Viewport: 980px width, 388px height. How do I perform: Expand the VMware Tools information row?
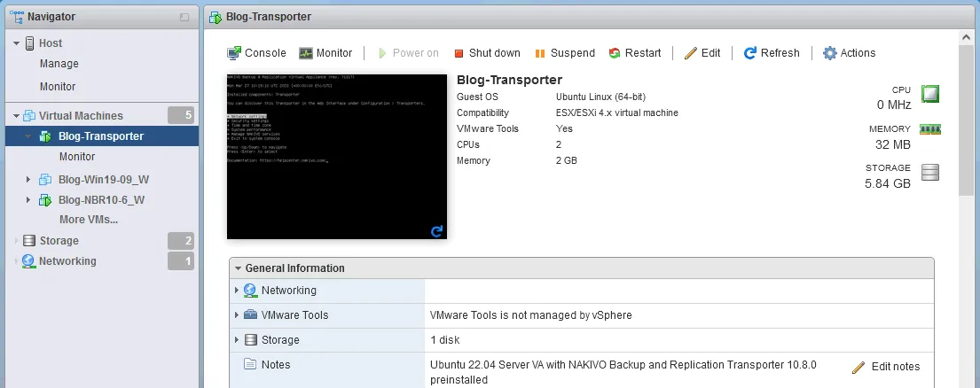[237, 315]
